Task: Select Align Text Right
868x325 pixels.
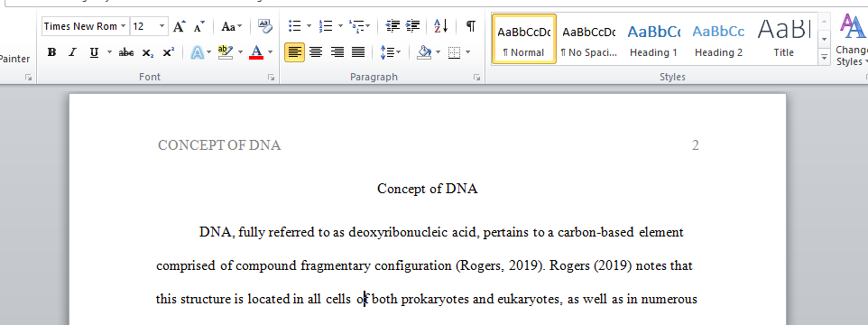Action: tap(337, 52)
